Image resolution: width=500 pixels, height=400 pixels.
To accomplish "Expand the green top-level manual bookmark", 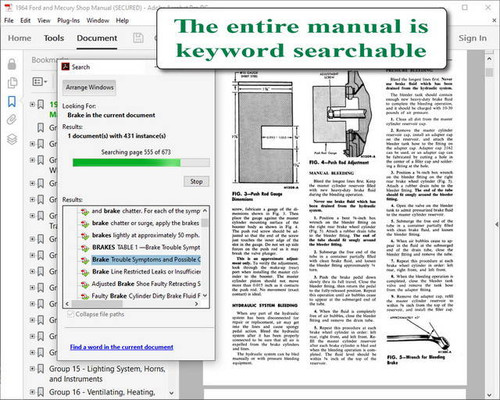I will pyautogui.click(x=32, y=104).
